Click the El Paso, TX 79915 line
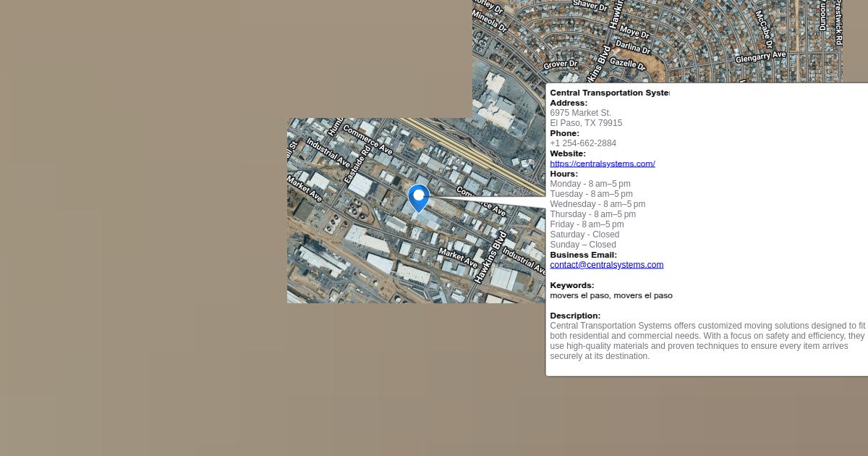This screenshot has width=868, height=456. [585, 123]
